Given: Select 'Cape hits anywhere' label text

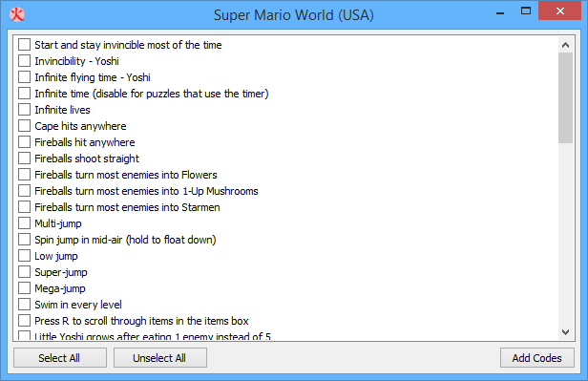Looking at the screenshot, I should tap(80, 126).
